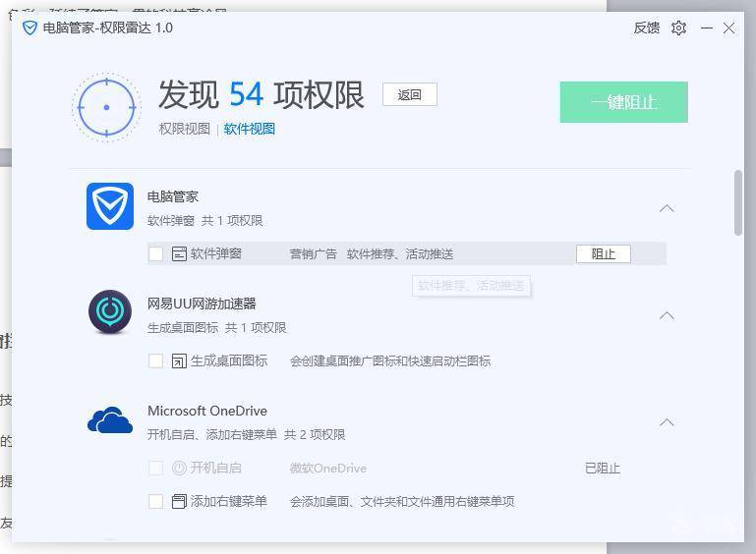Click the Microsoft OneDrive software name
756x554 pixels.
(x=207, y=411)
